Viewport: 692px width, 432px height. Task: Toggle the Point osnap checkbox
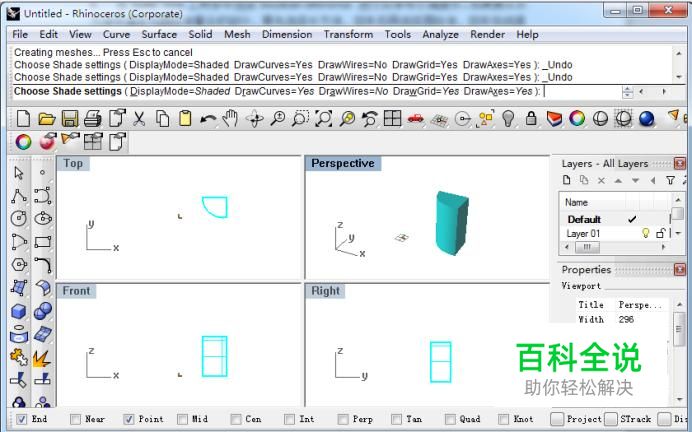128,419
